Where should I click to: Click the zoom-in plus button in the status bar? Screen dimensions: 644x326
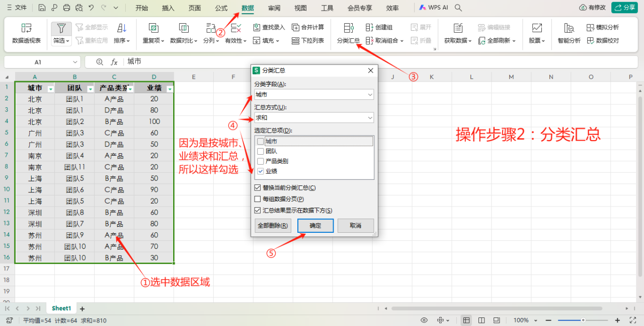click(618, 320)
